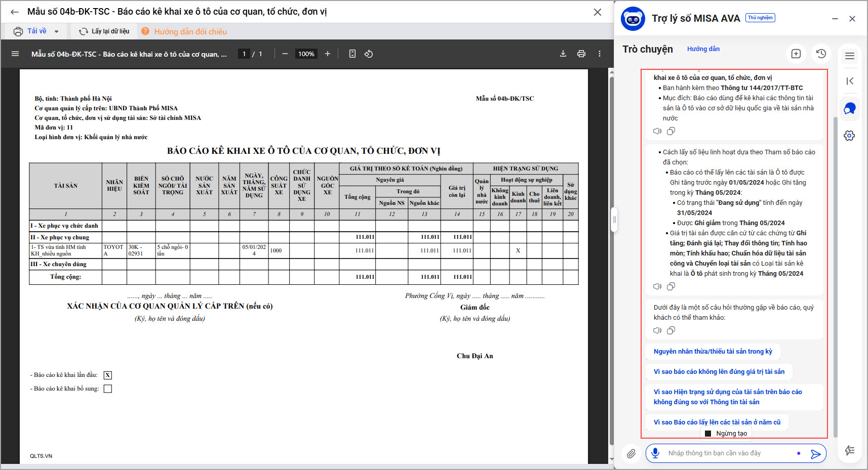
Task: Click the PDF page number field
Action: pos(244,54)
